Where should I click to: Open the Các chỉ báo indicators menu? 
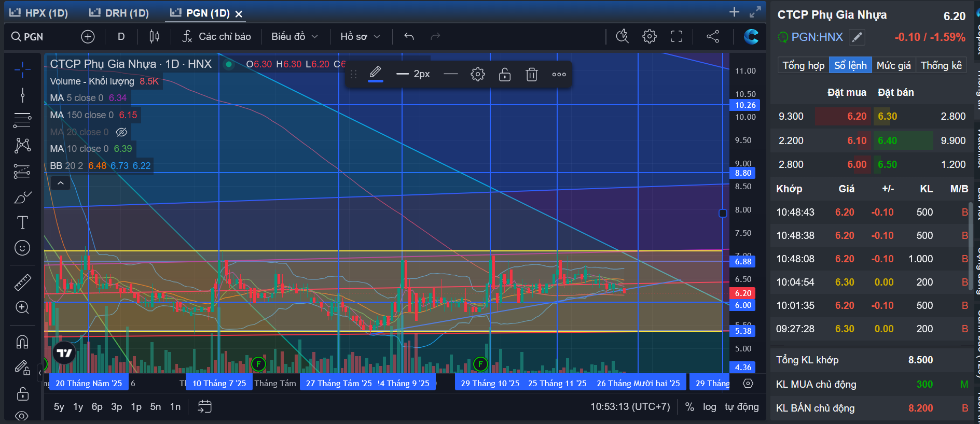tap(217, 37)
